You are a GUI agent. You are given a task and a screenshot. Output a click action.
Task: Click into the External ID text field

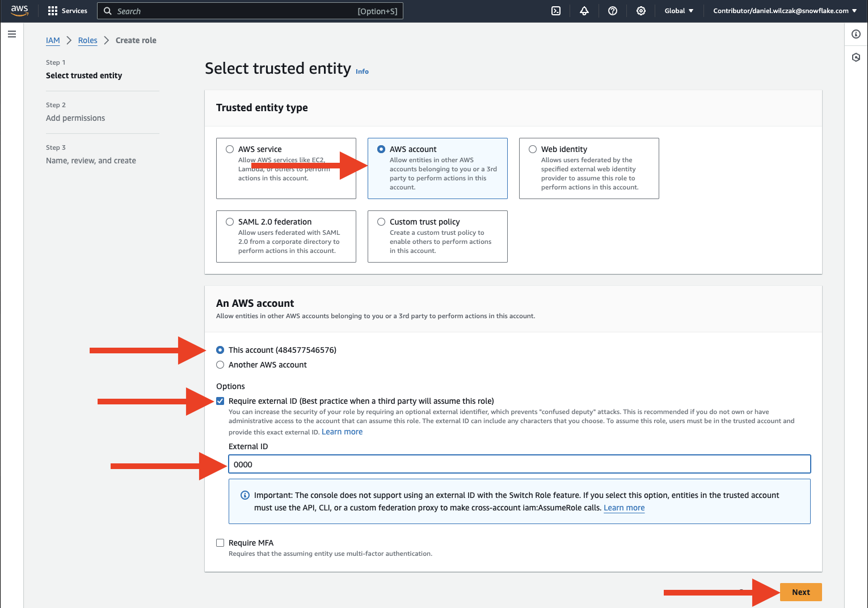tap(519, 464)
